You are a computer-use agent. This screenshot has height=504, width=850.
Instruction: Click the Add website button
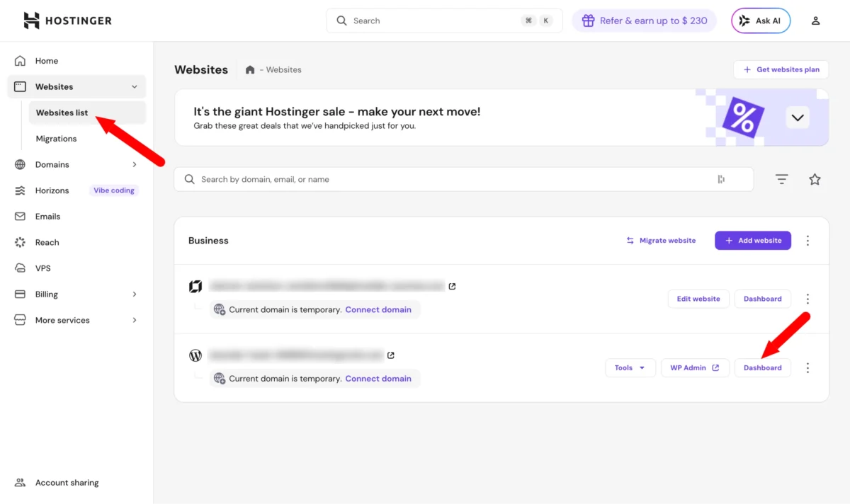(x=753, y=241)
